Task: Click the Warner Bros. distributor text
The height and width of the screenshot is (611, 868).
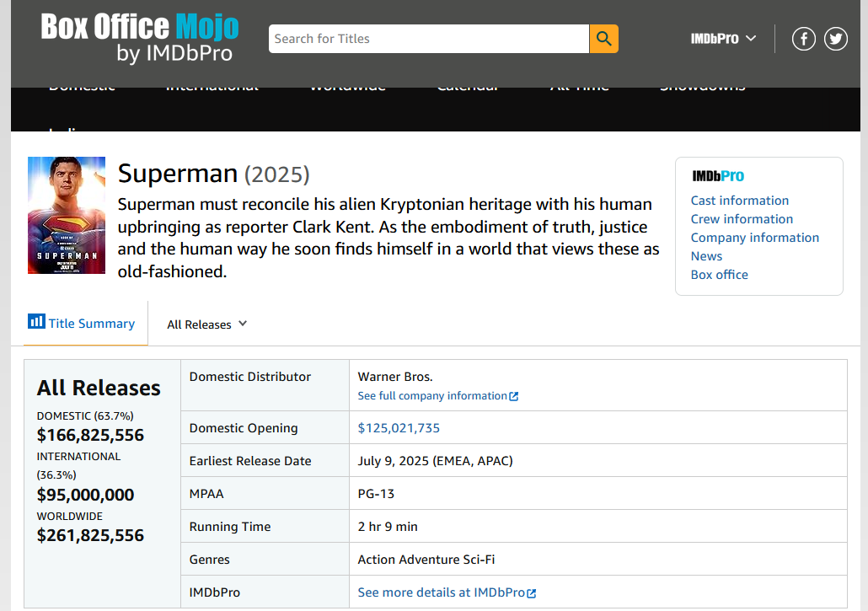Action: click(395, 377)
